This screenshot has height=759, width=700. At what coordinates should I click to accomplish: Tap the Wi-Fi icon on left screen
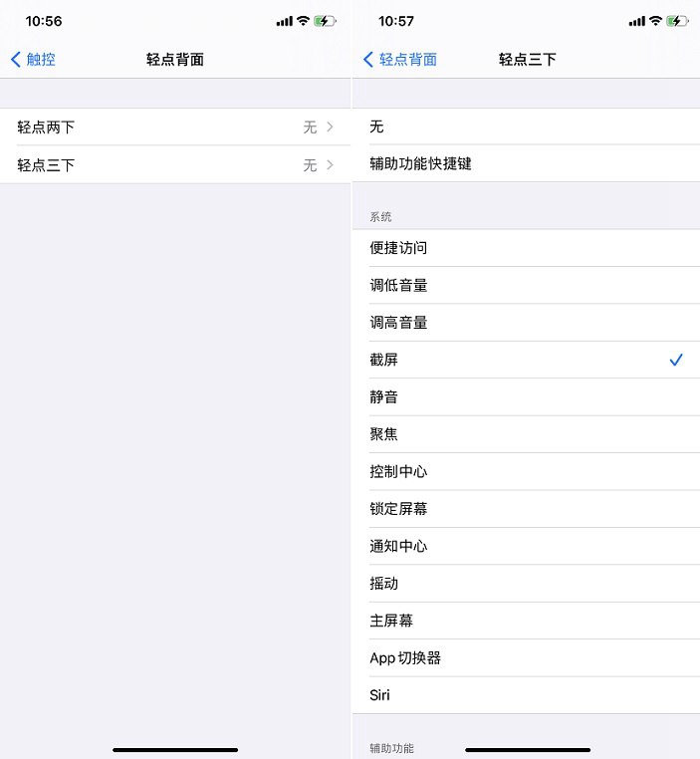[x=304, y=21]
